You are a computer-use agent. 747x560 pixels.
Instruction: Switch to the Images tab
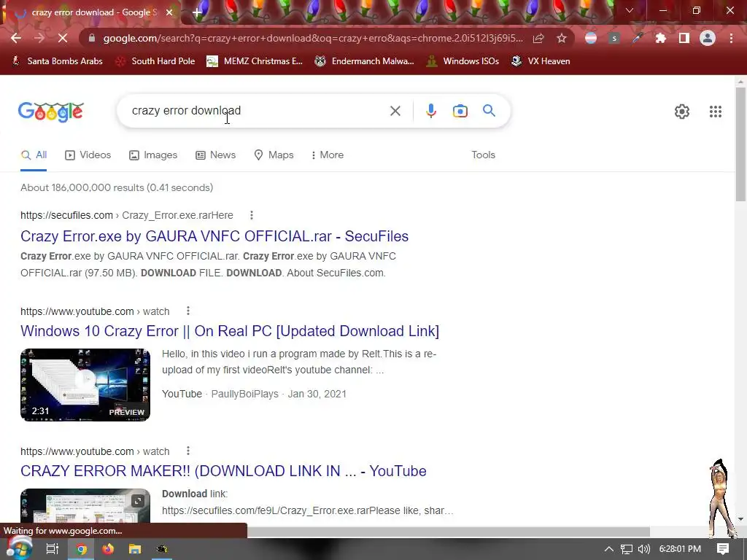click(x=153, y=155)
